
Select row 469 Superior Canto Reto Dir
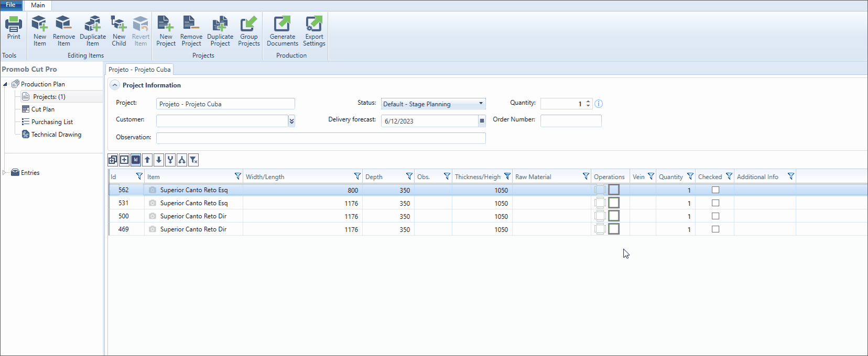487,229
